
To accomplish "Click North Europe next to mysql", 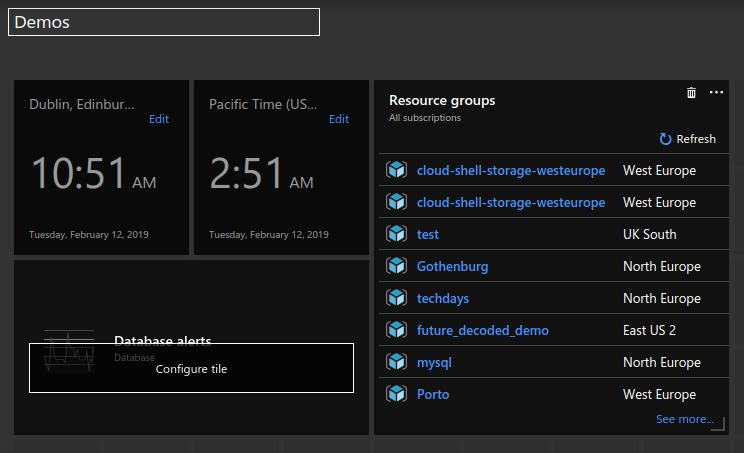I will [x=661, y=362].
